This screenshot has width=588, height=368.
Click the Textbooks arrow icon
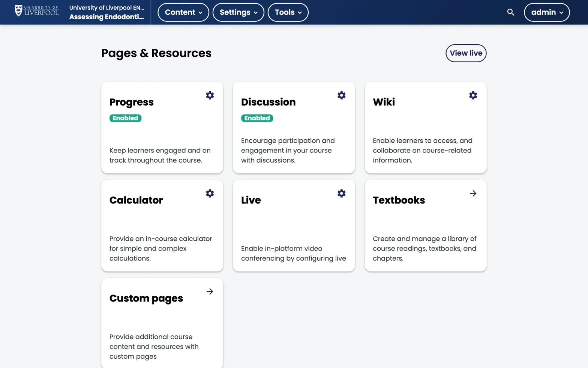click(x=473, y=193)
